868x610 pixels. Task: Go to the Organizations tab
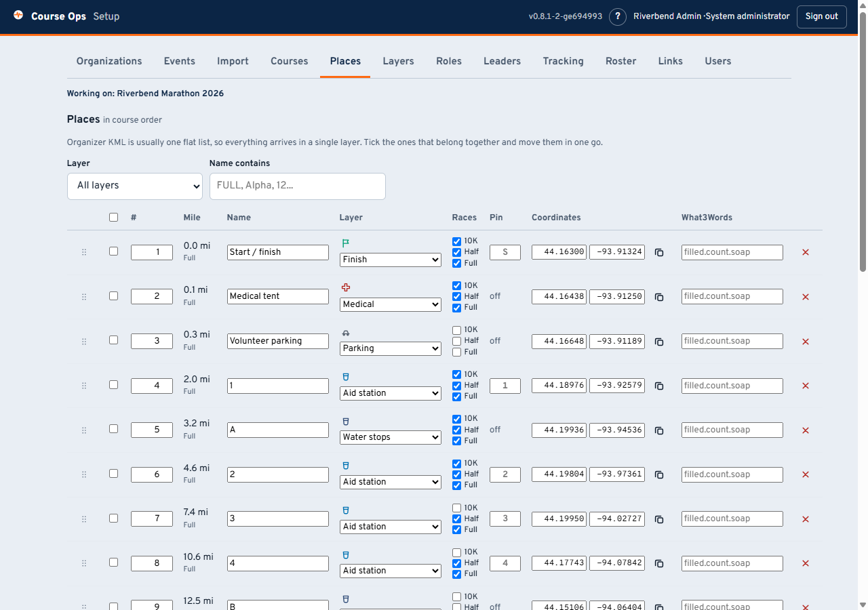109,61
